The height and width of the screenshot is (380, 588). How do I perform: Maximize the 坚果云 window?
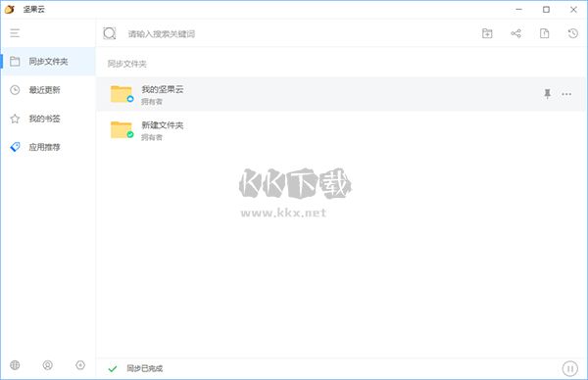coord(547,10)
